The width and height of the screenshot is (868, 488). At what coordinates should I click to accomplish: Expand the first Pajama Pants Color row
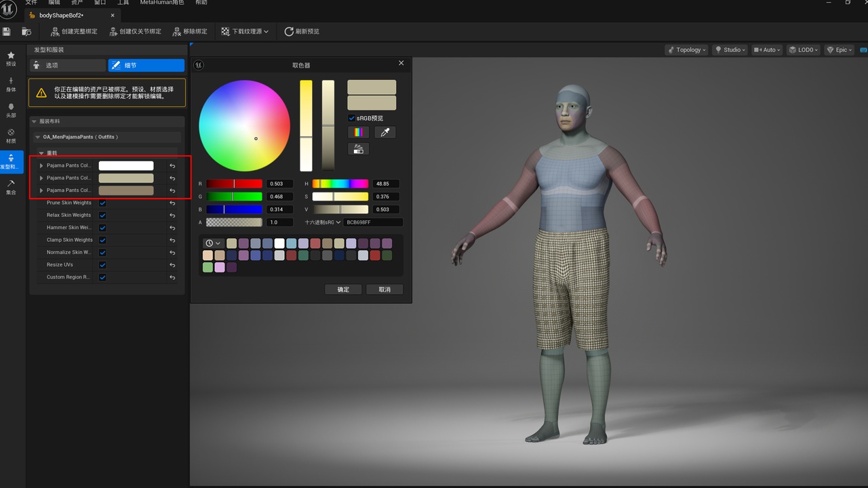click(x=41, y=165)
